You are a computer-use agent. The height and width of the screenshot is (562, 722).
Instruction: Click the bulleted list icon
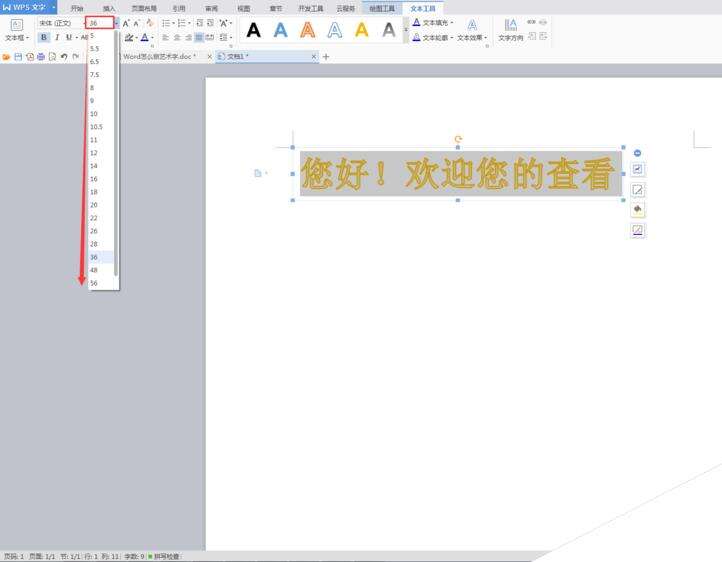(166, 23)
